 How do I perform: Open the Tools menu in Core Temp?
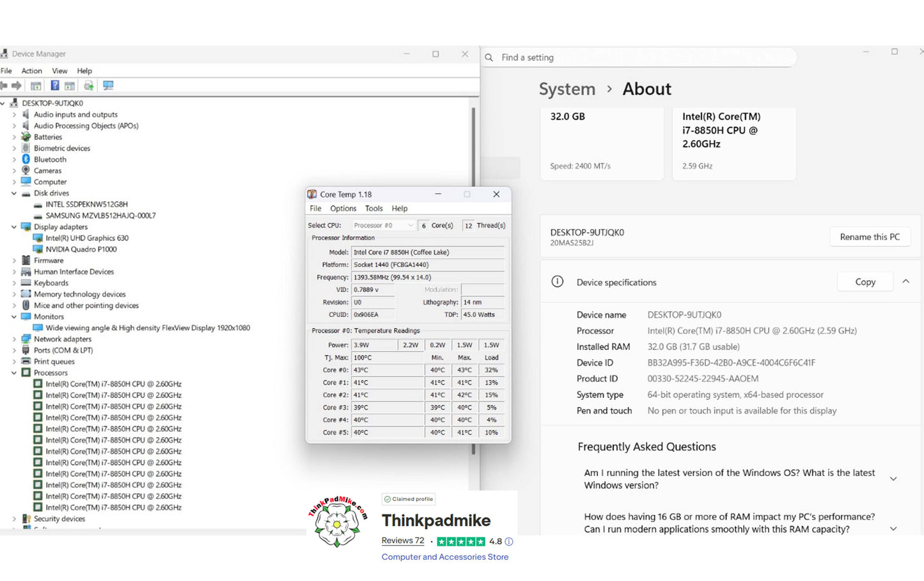[x=373, y=209]
